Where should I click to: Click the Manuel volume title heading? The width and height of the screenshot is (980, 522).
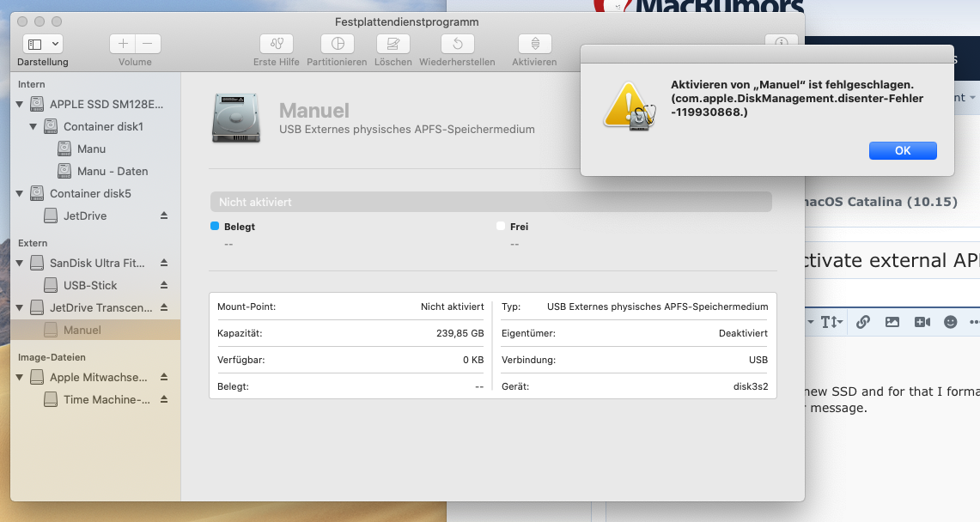[314, 111]
